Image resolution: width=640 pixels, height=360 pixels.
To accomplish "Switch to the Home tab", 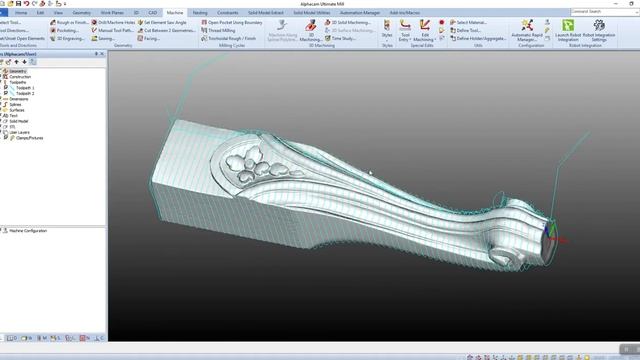I will [x=21, y=13].
